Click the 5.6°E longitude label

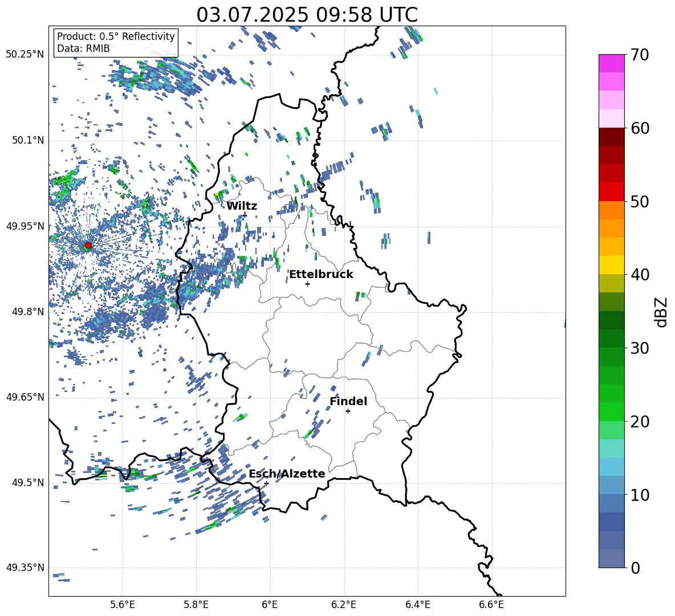coord(123,605)
